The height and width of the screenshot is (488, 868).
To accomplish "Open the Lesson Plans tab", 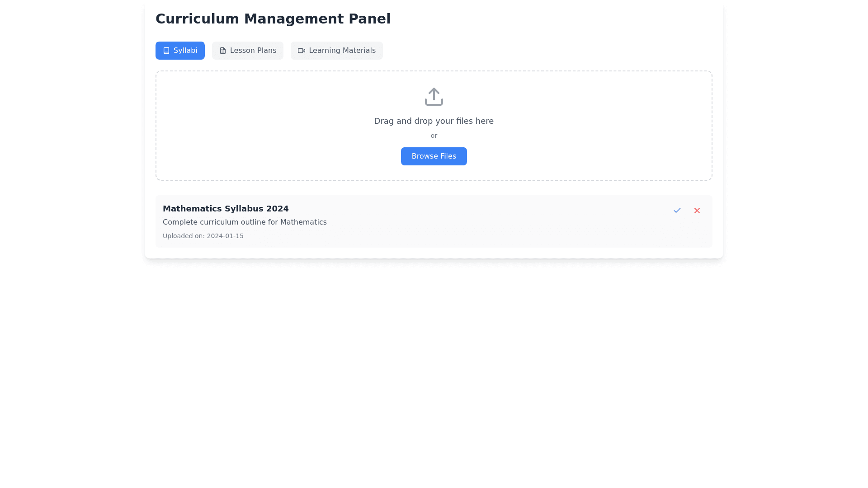I will coord(248,51).
